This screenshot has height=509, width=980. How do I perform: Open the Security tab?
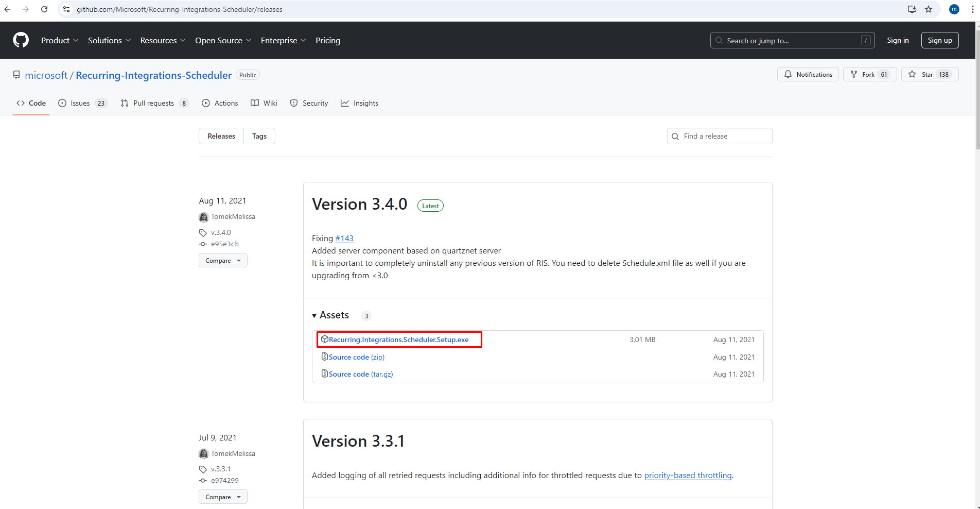309,103
